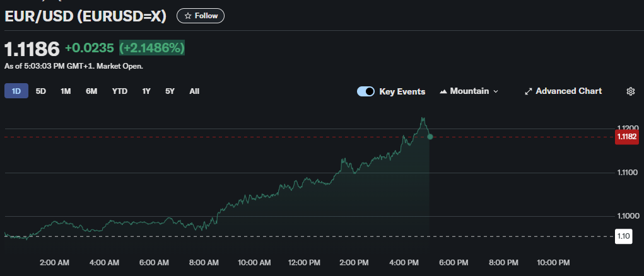
Task: Click the 6:00 AM axis label
Action: pyautogui.click(x=154, y=263)
